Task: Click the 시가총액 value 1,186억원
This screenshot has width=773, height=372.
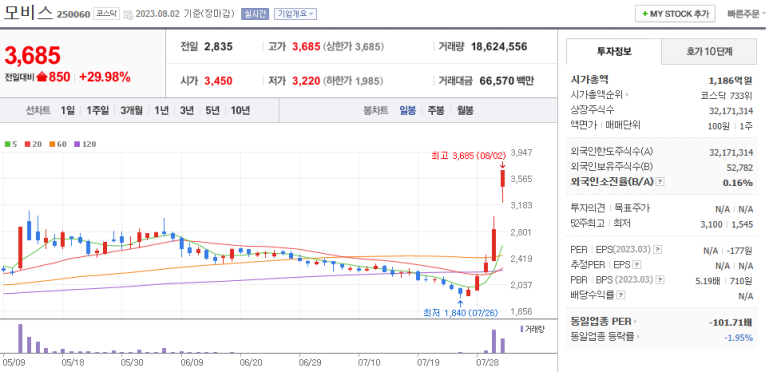Action: point(731,80)
